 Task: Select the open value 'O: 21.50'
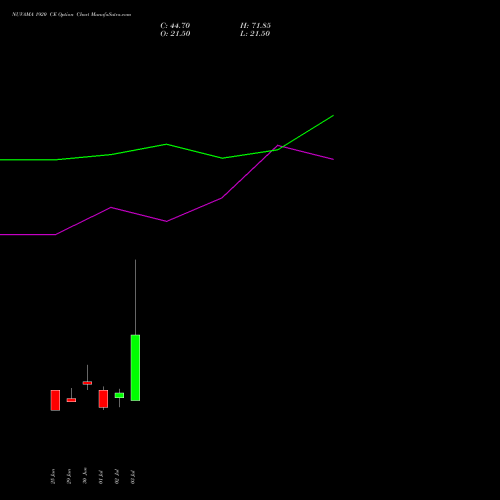pos(175,34)
